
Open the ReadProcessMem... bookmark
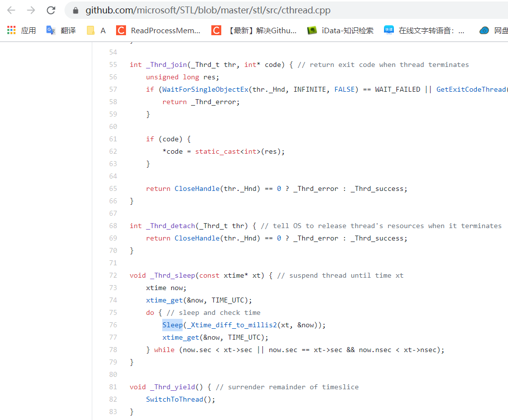[x=158, y=30]
